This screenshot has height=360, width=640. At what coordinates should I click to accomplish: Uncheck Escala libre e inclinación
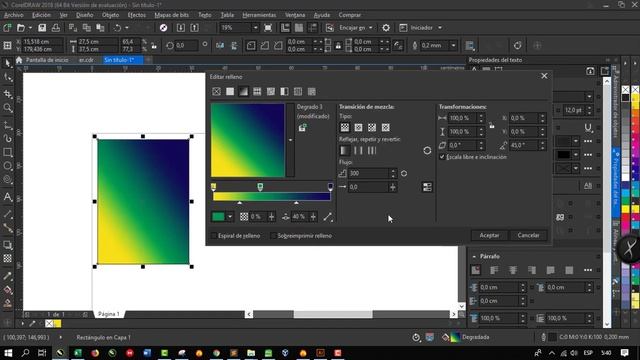point(442,157)
